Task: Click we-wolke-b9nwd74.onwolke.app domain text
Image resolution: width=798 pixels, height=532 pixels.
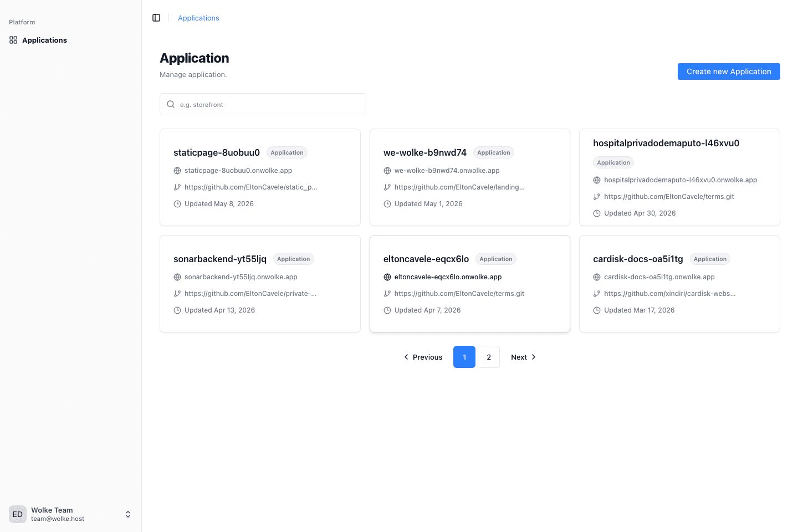Action: pos(447,171)
